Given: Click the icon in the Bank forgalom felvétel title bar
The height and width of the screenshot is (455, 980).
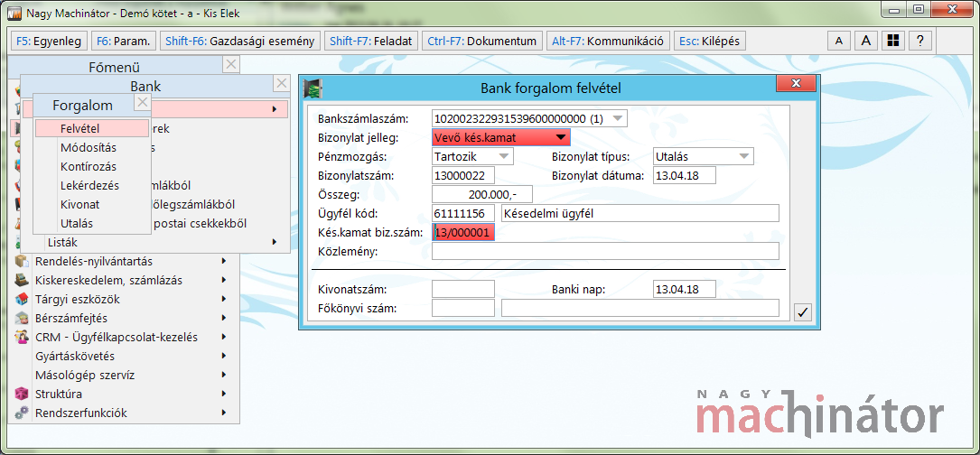Looking at the screenshot, I should [312, 88].
